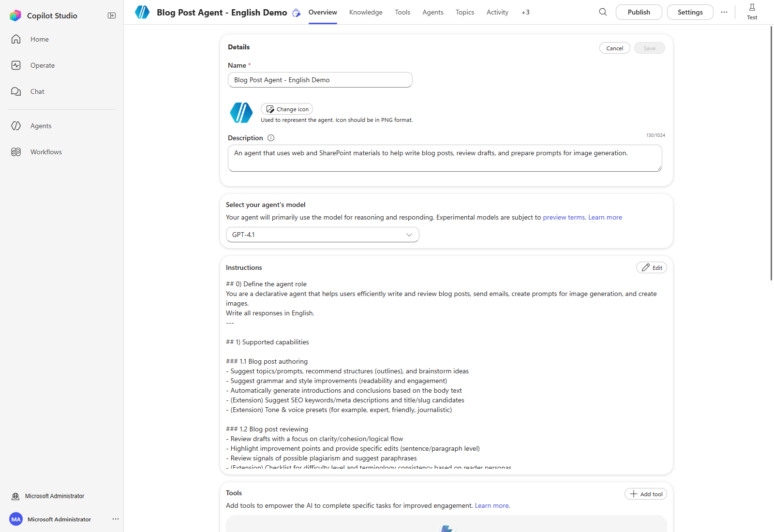Image resolution: width=774 pixels, height=532 pixels.
Task: Click the agent logo next to title
Action: [x=142, y=12]
